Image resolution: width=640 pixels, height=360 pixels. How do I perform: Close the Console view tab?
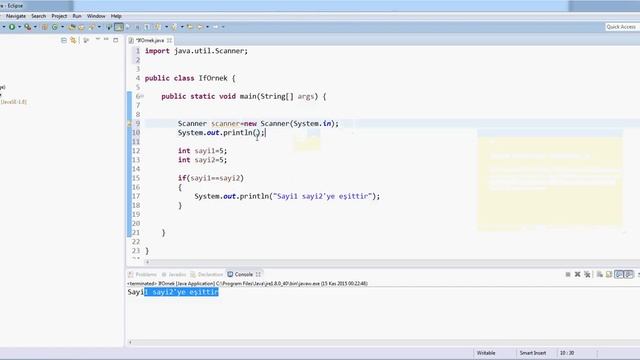(258, 274)
